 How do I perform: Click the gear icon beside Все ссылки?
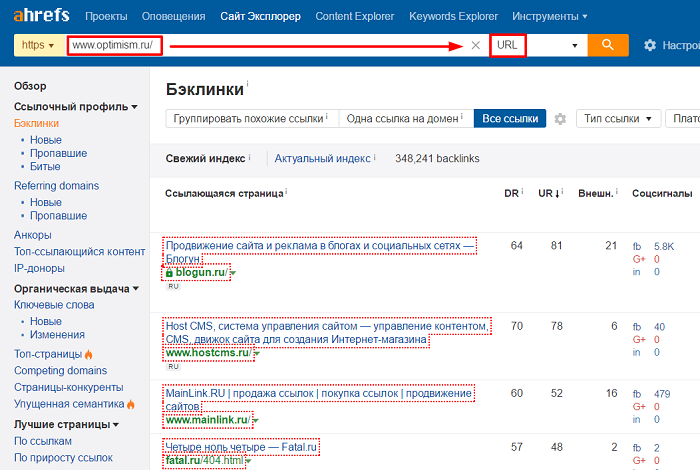[x=560, y=119]
